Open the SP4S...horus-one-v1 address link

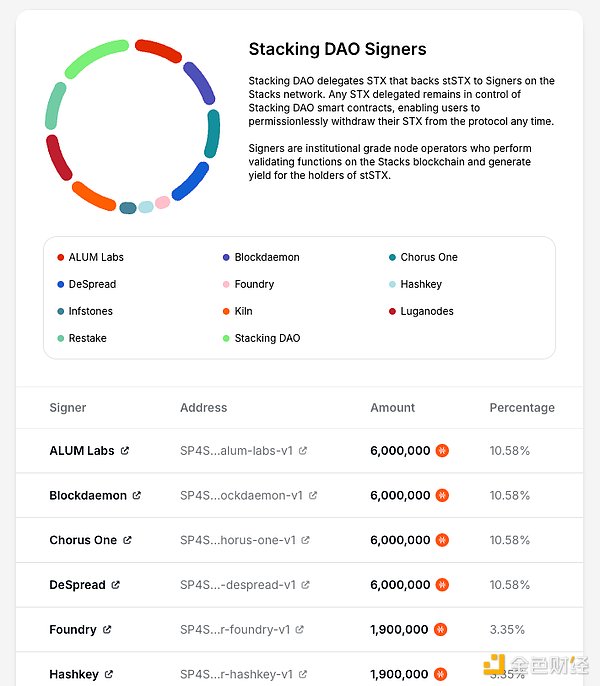point(238,541)
